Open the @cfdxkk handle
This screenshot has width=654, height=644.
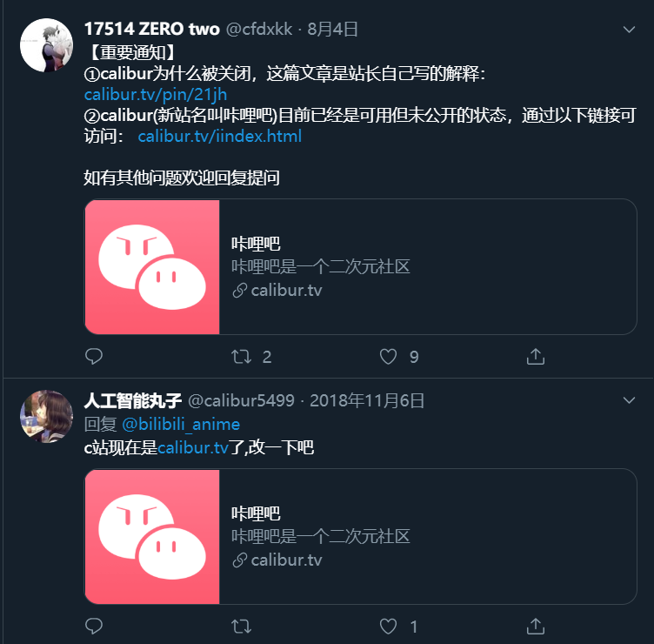click(x=259, y=30)
